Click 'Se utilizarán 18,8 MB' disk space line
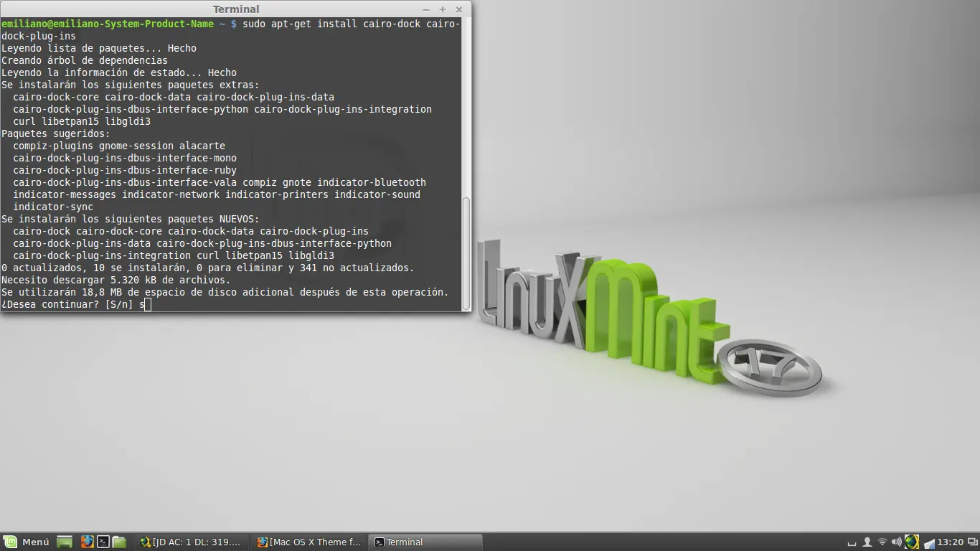The height and width of the screenshot is (551, 980). [225, 293]
